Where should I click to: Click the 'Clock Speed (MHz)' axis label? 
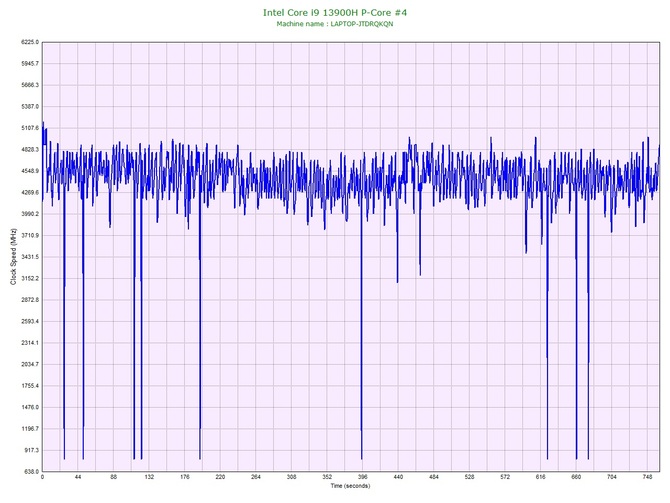click(x=13, y=256)
